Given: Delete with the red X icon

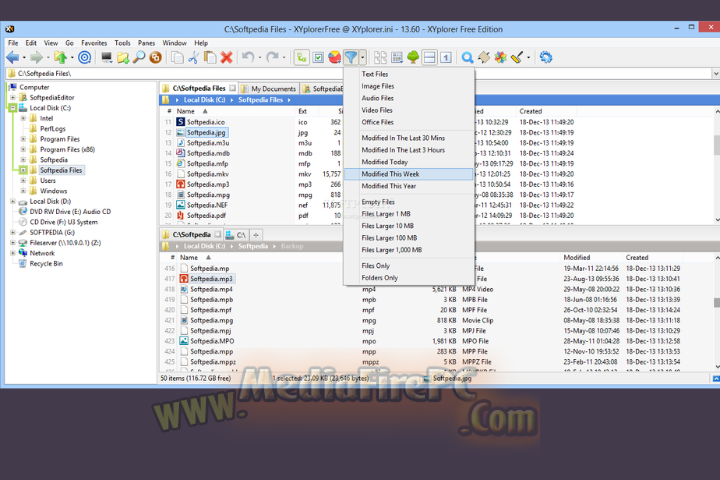Looking at the screenshot, I should 226,57.
